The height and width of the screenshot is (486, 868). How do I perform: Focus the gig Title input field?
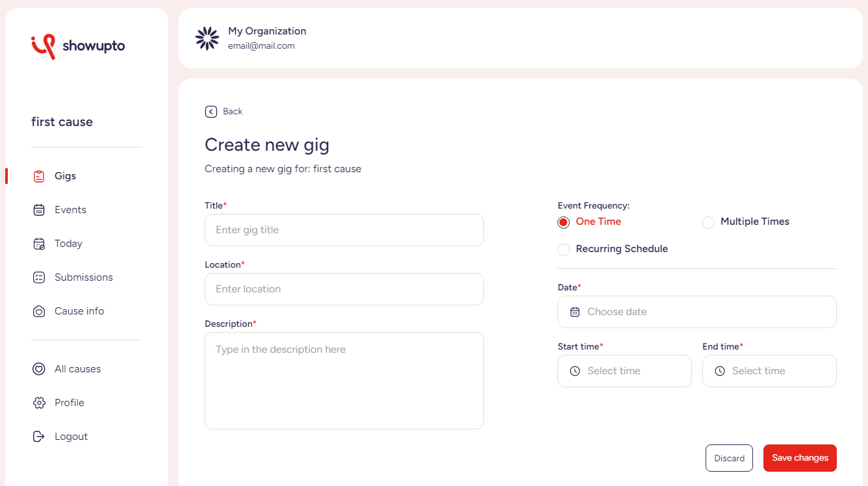pos(344,230)
